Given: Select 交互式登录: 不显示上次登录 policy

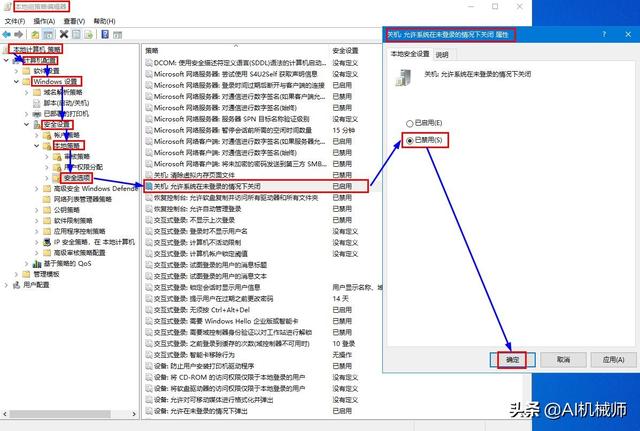Looking at the screenshot, I should (x=194, y=220).
